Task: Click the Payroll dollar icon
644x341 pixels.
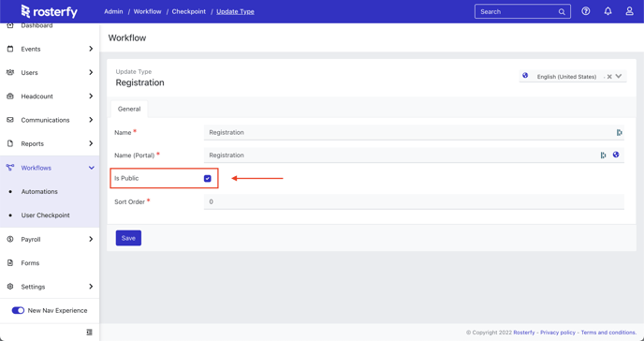Action: [10, 239]
